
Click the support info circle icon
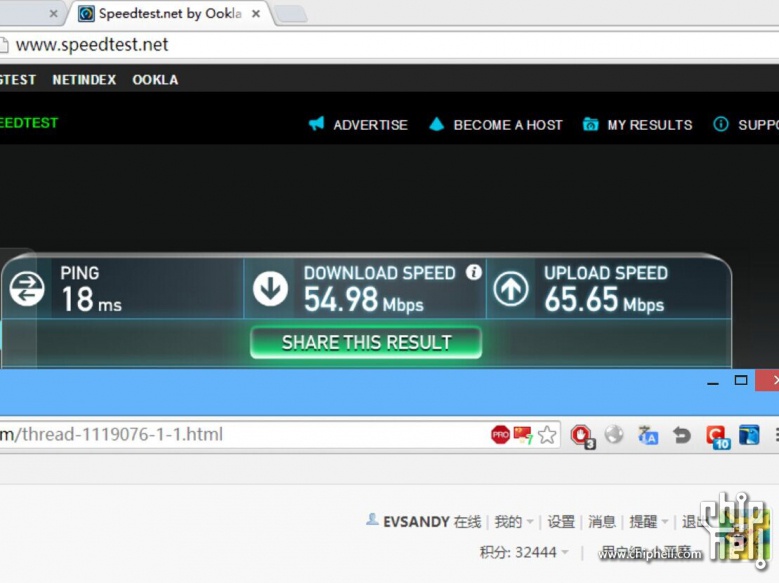click(721, 124)
